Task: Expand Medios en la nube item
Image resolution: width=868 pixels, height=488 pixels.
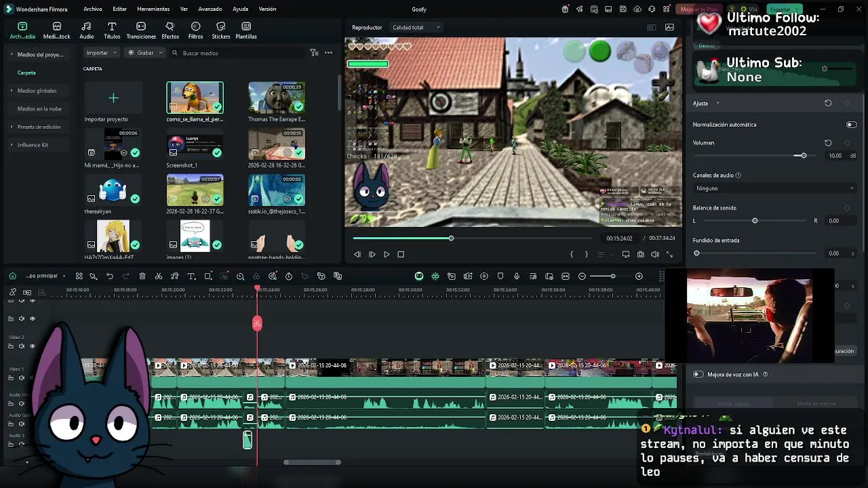Action: click(x=39, y=108)
